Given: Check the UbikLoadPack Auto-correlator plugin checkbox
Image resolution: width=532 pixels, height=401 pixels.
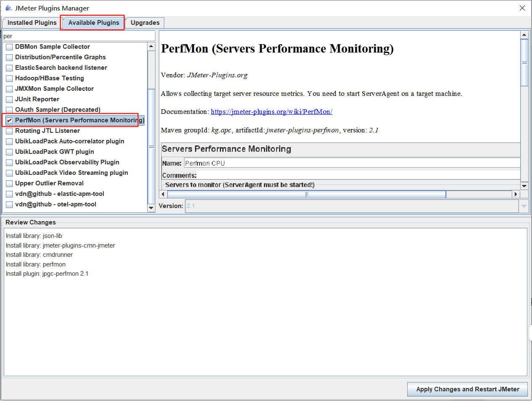Looking at the screenshot, I should (9, 142).
